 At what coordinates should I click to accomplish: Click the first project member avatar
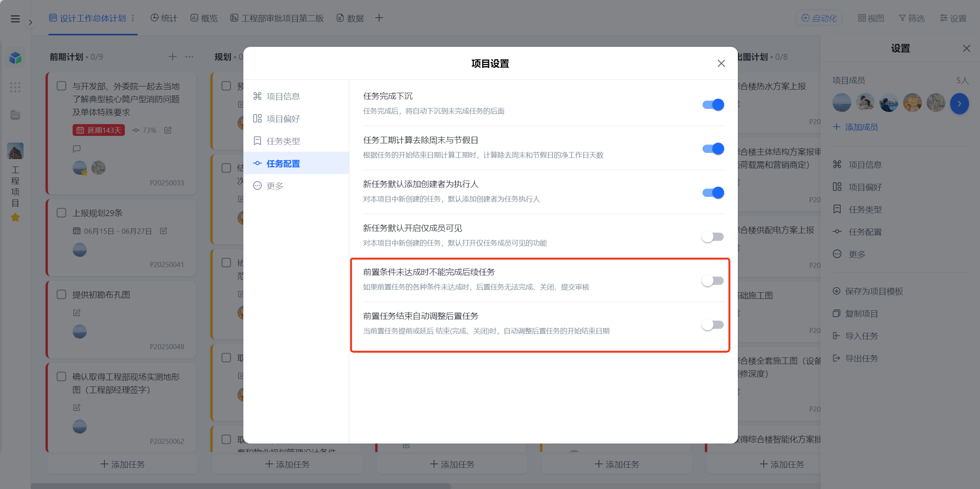point(842,103)
